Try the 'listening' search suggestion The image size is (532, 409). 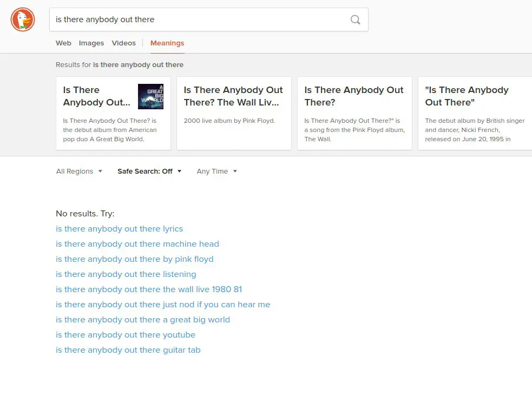[126, 274]
